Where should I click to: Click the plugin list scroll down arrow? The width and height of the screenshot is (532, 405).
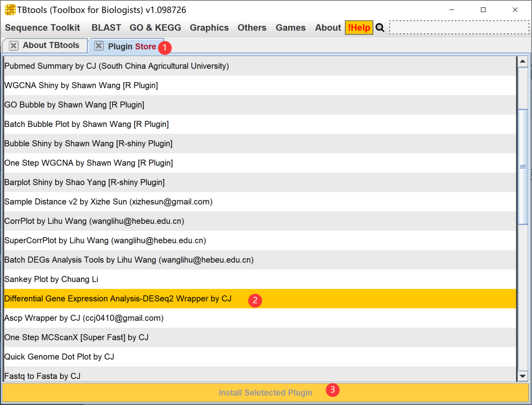523,376
